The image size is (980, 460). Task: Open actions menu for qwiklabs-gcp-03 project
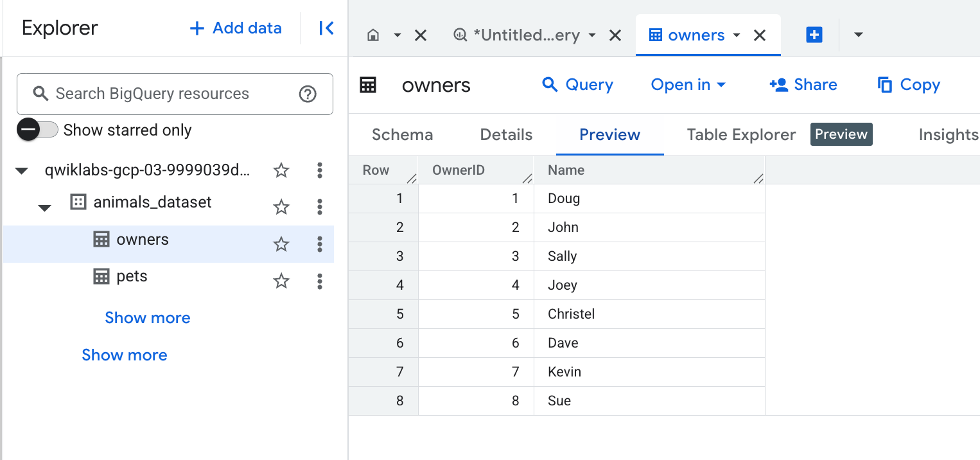(320, 170)
